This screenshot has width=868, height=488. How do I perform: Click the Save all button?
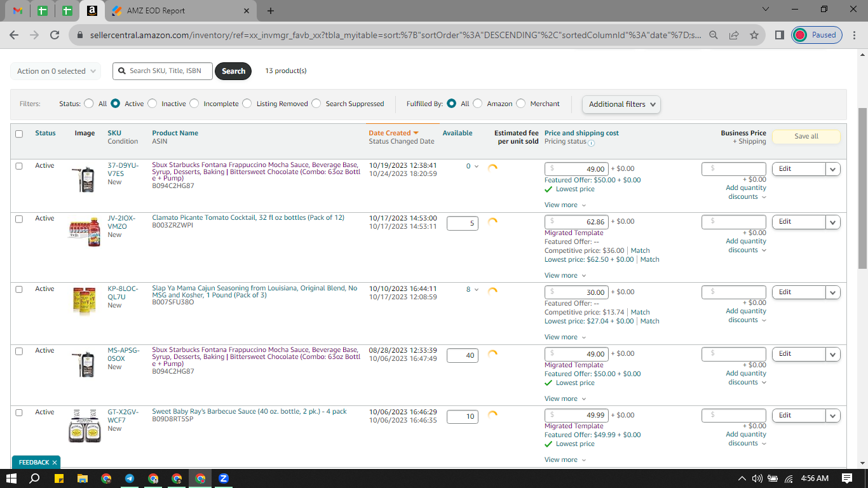coord(806,137)
